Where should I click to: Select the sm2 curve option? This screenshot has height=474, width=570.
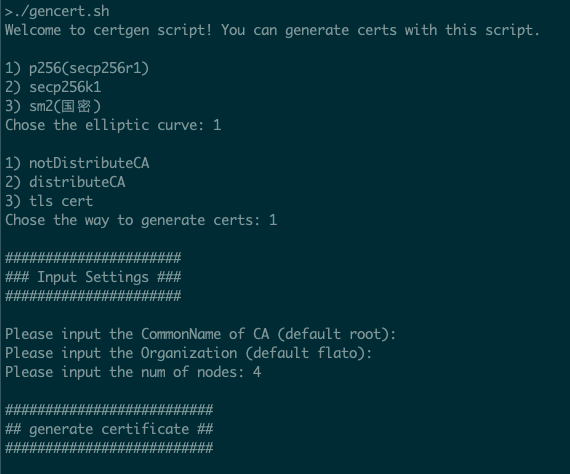53,106
